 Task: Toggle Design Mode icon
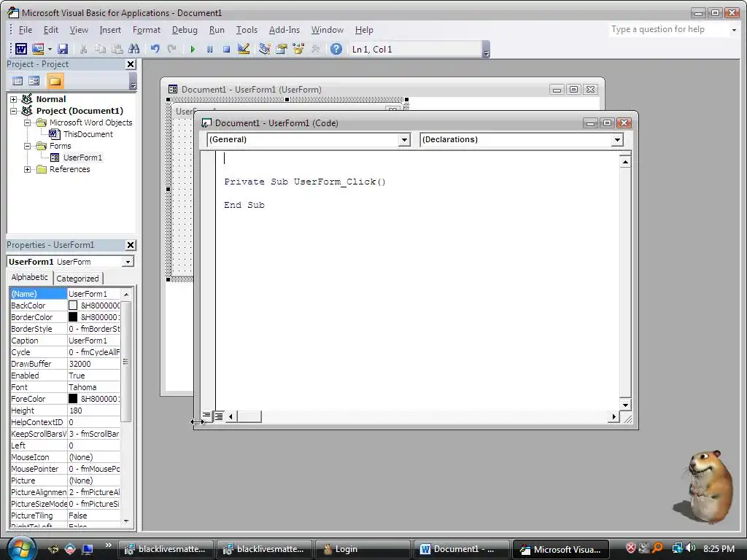(x=244, y=49)
